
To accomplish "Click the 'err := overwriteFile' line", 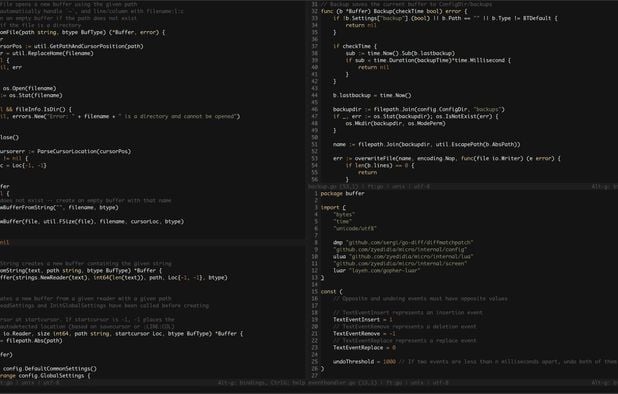I will coord(446,158).
